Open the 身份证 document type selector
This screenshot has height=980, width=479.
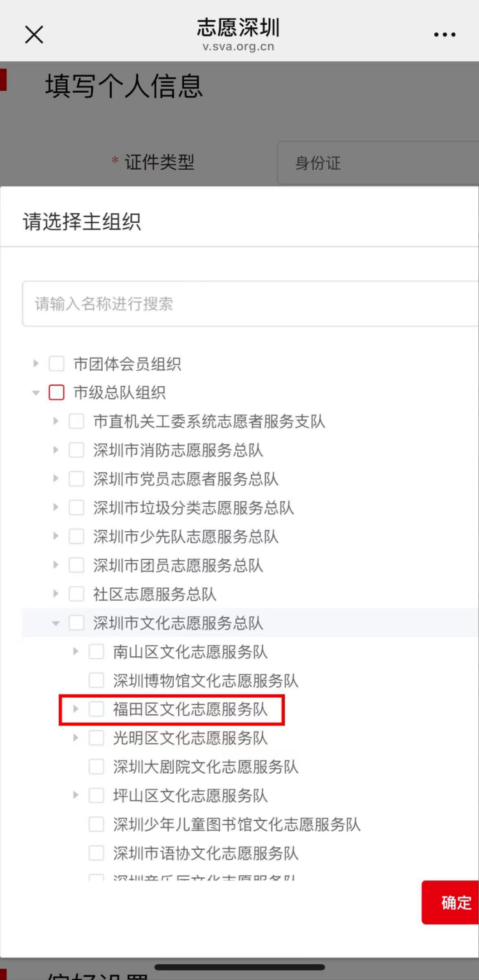(x=377, y=163)
